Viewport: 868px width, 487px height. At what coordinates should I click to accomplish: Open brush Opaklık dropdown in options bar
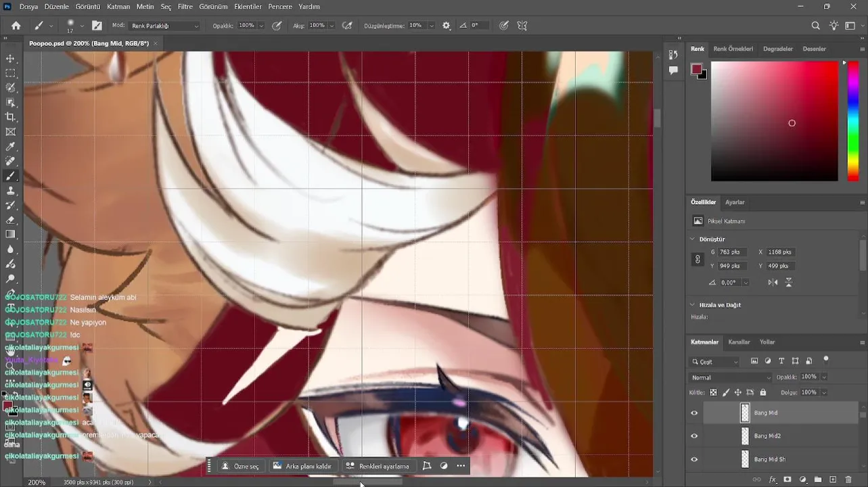point(261,26)
